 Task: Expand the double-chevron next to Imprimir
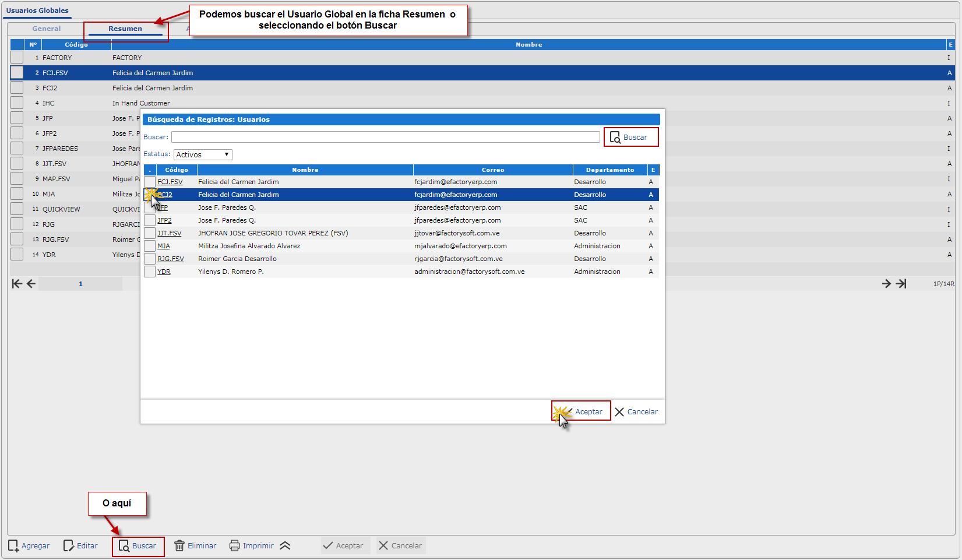[285, 546]
